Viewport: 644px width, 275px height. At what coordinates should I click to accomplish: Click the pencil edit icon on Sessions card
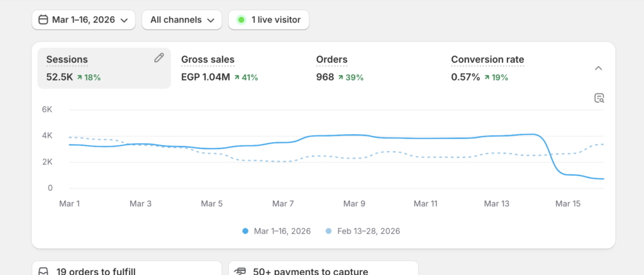159,58
